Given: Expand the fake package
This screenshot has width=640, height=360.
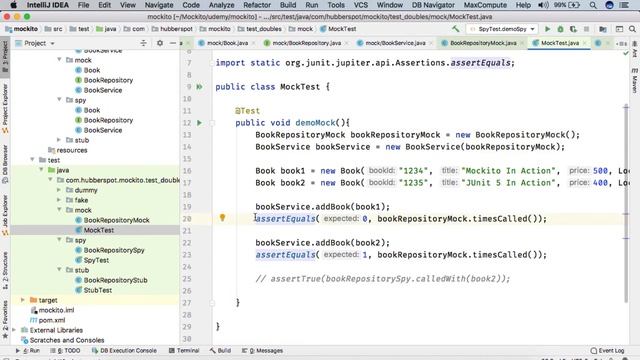Looking at the screenshot, I should (59, 200).
